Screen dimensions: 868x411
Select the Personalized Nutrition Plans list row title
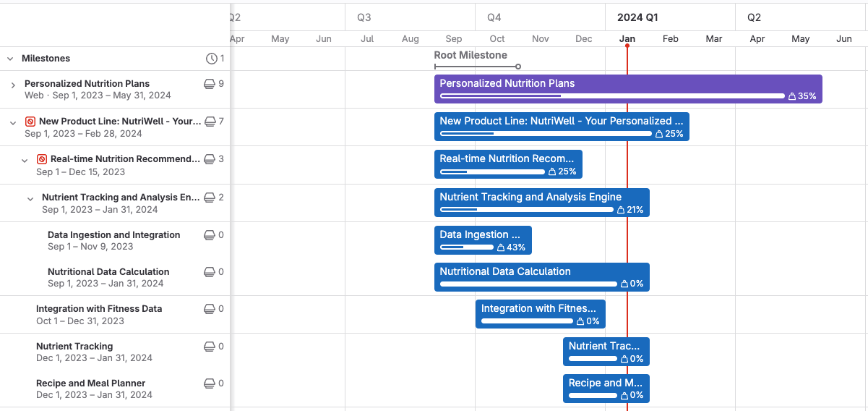87,84
